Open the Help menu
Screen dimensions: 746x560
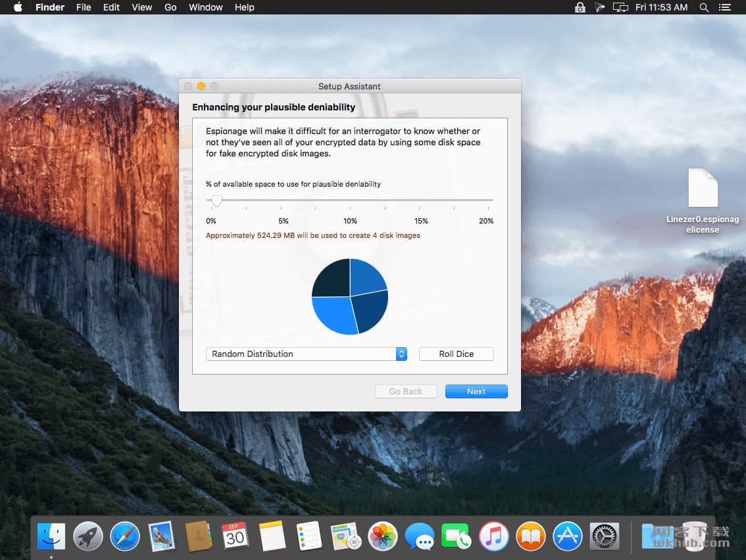[x=245, y=7]
